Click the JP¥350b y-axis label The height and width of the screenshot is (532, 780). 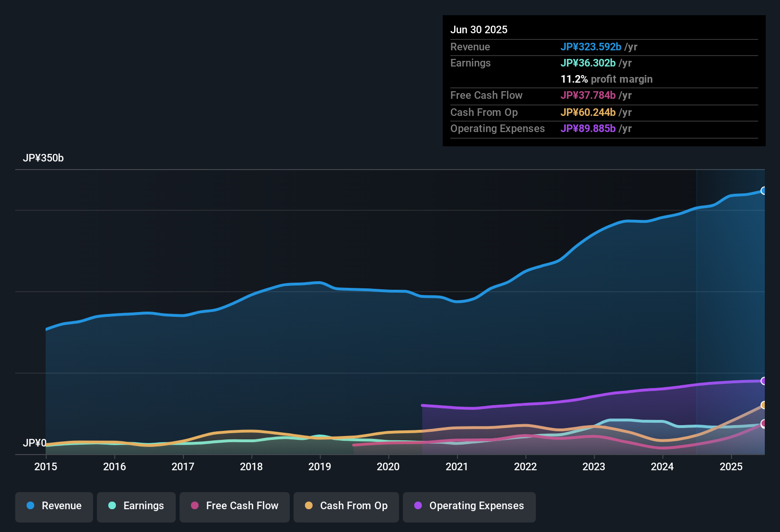pos(43,158)
